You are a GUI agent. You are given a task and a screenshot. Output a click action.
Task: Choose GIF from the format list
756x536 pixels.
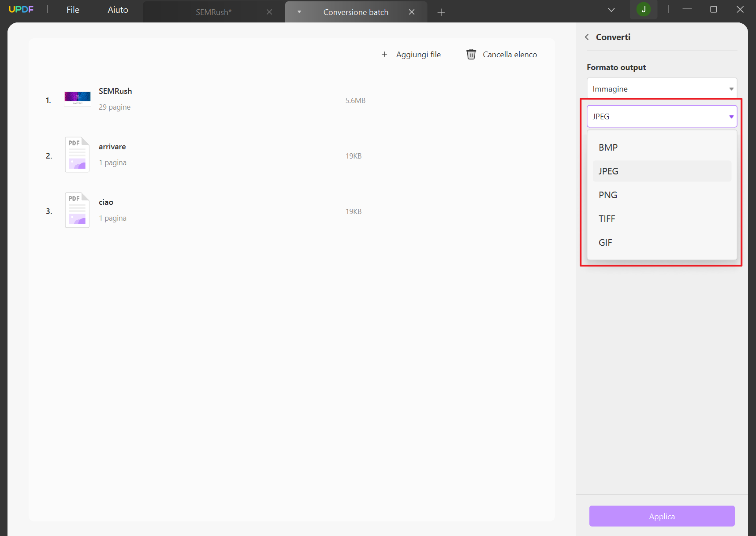pyautogui.click(x=662, y=243)
